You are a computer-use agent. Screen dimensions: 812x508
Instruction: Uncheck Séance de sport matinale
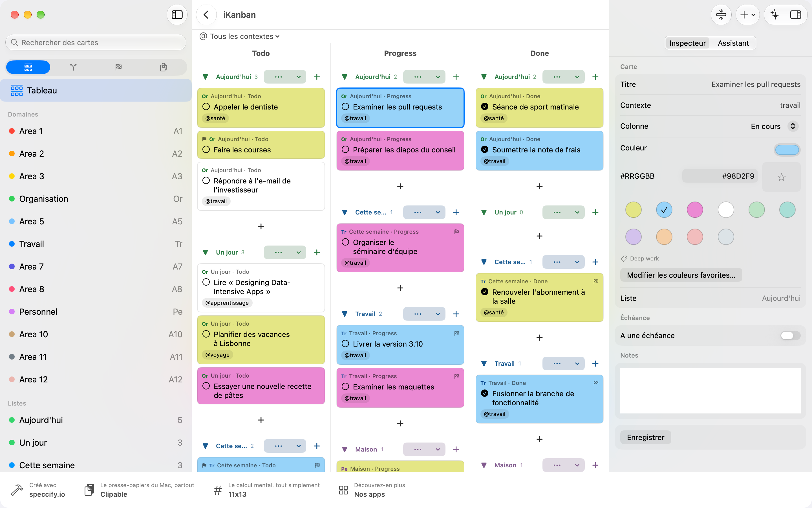[484, 106]
